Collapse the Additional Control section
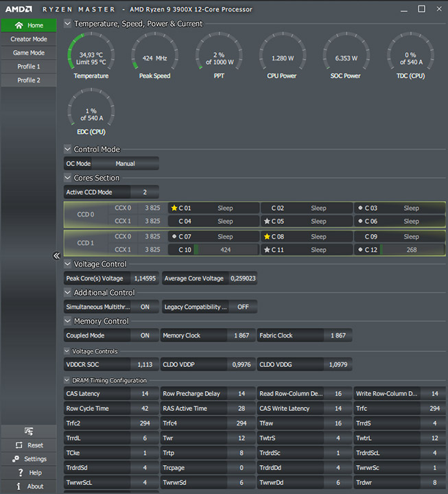Image resolution: width=448 pixels, height=494 pixels. 67,292
